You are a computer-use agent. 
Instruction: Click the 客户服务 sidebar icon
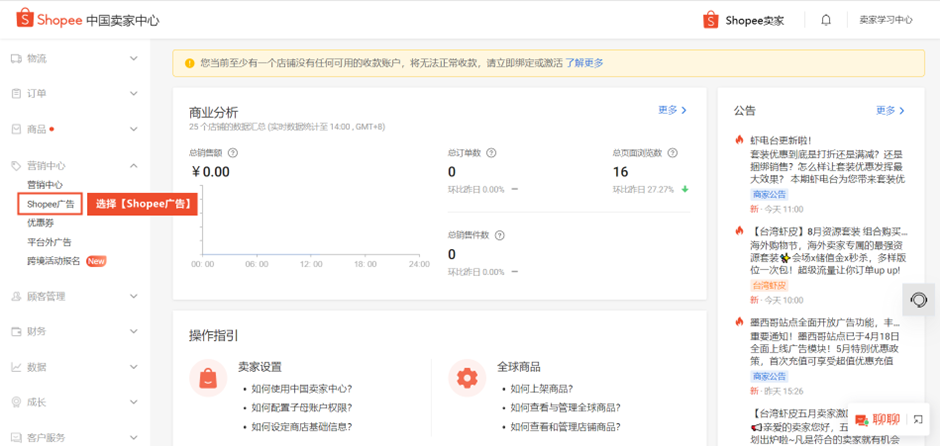click(16, 437)
